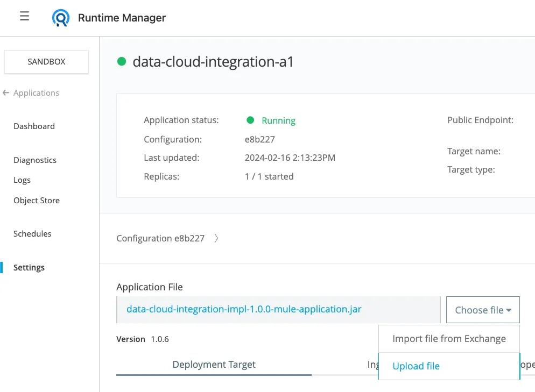Click the last updated timestamp 2024-02-16 2:13:23PM
Viewport: 535px width, 392px height.
click(x=290, y=158)
